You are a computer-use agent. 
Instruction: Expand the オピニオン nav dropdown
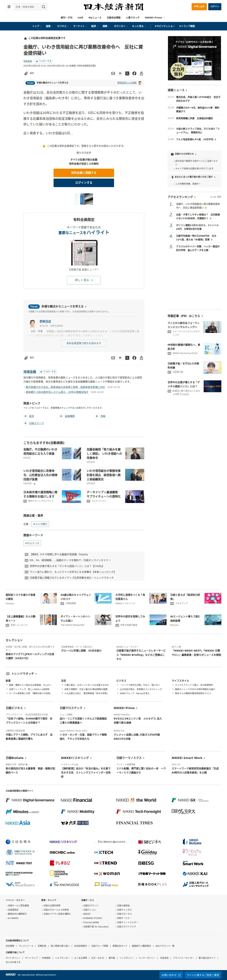pyautogui.click(x=121, y=26)
